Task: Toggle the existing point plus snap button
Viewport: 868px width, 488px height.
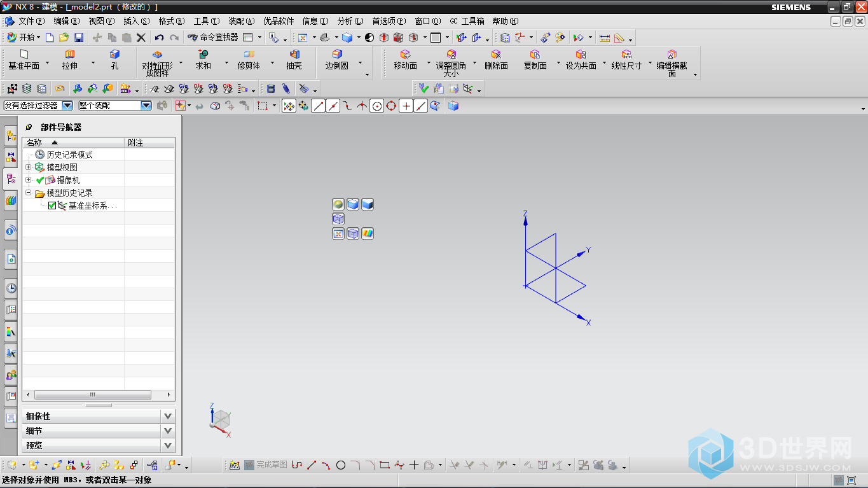Action: click(x=406, y=106)
